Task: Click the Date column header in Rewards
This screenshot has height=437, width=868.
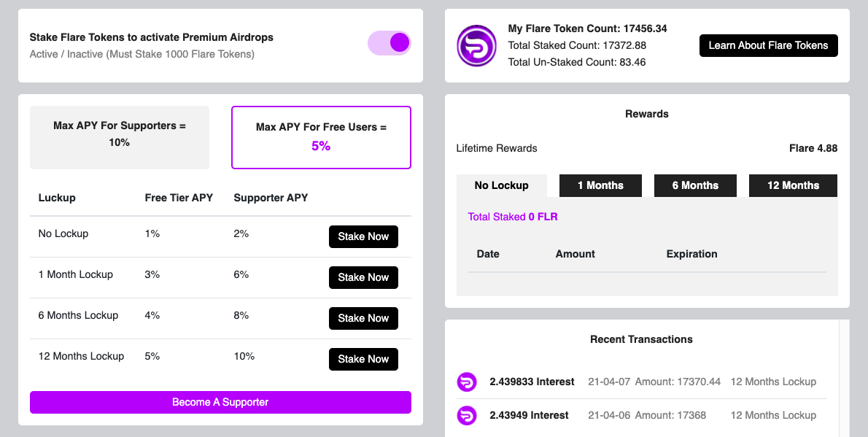Action: [x=488, y=254]
